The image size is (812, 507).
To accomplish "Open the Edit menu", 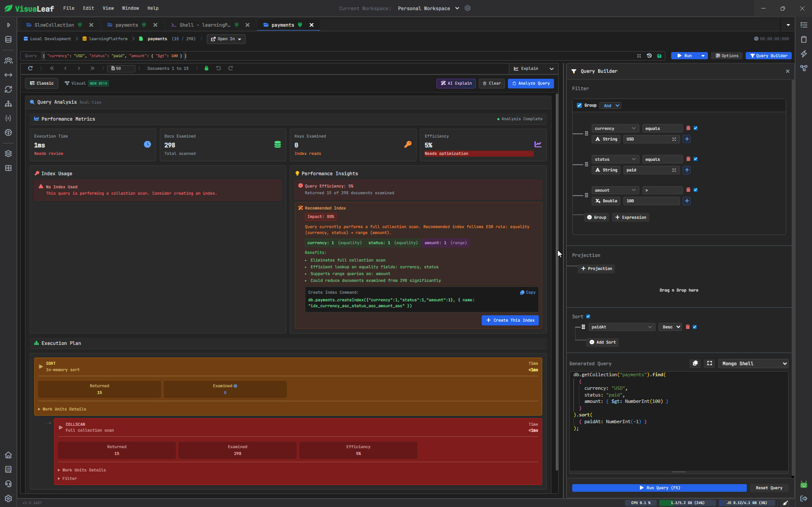I will tap(88, 8).
